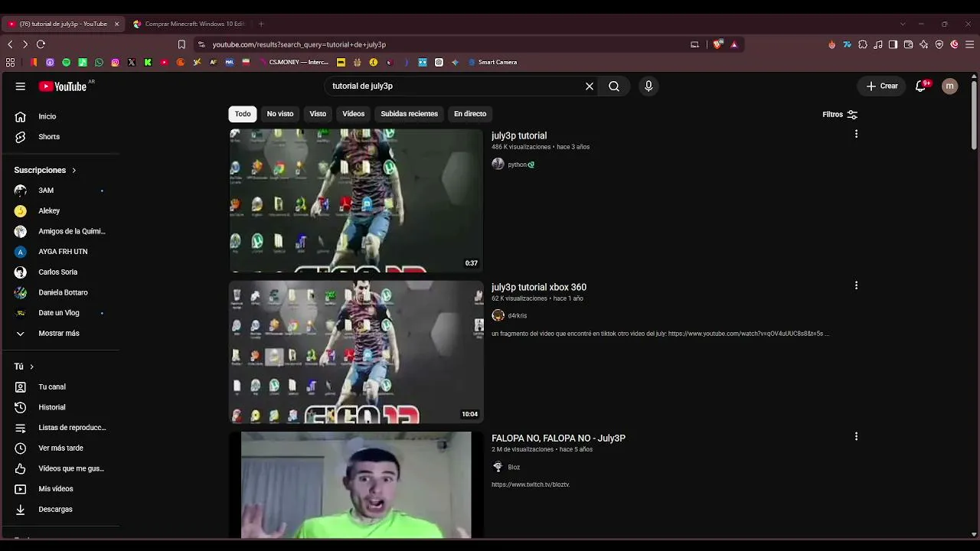
Task: Open the YouTube hamburger guide menu
Action: coord(21,86)
